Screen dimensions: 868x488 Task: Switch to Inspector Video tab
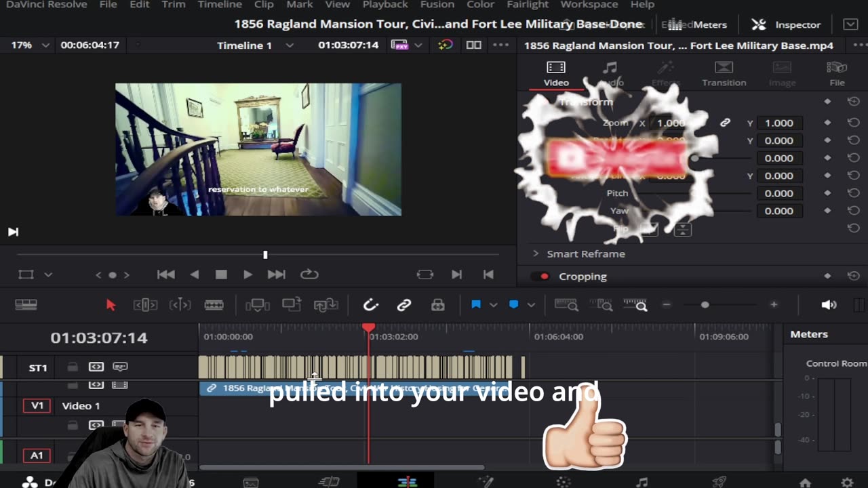coord(556,74)
